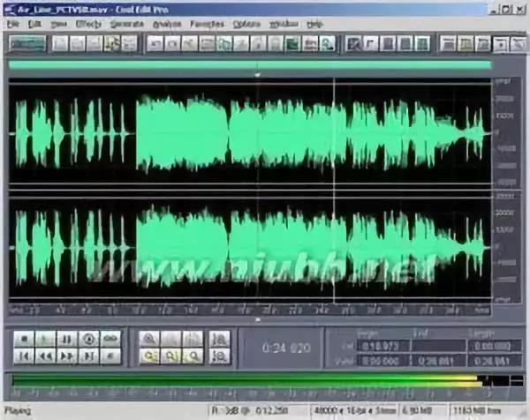This screenshot has width=530, height=420.
Task: Toggle the Play Looped infinity button
Action: 110,338
